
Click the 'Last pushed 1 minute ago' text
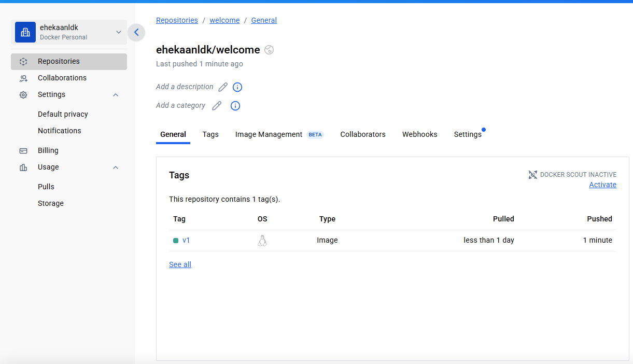pyautogui.click(x=200, y=64)
